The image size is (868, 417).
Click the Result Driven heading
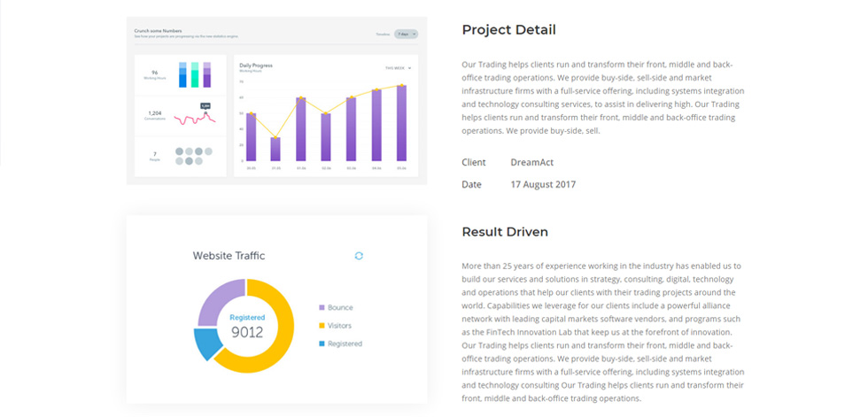(x=505, y=232)
